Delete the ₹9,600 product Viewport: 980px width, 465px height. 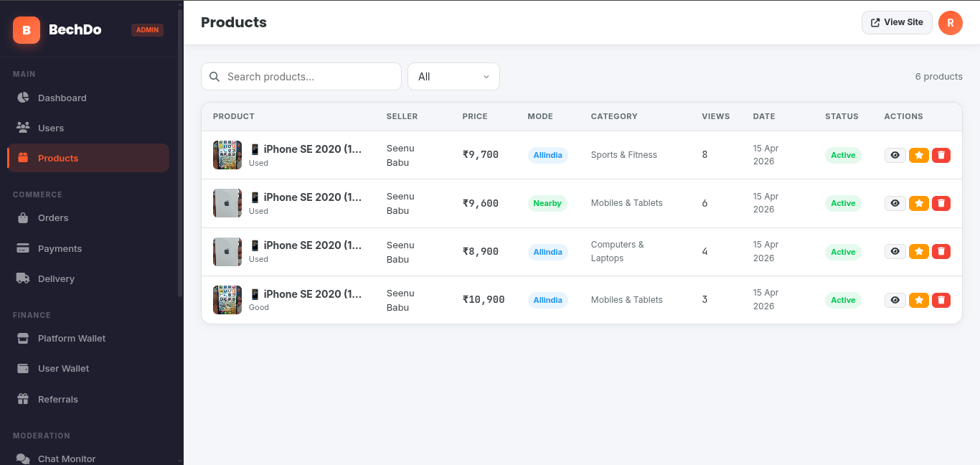tap(941, 203)
